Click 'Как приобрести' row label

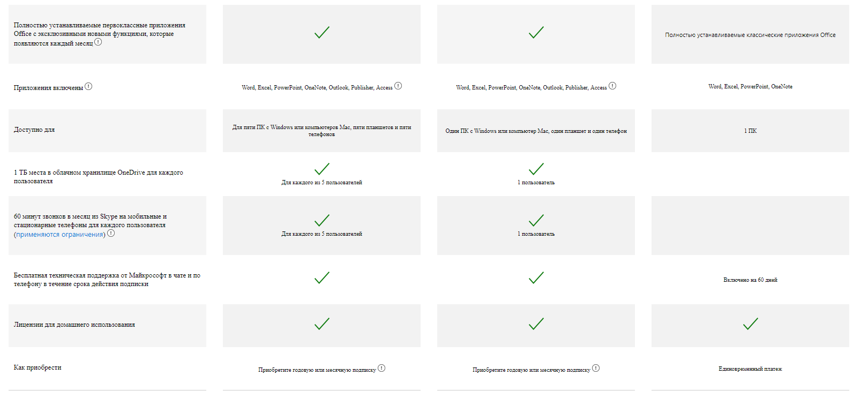point(38,367)
